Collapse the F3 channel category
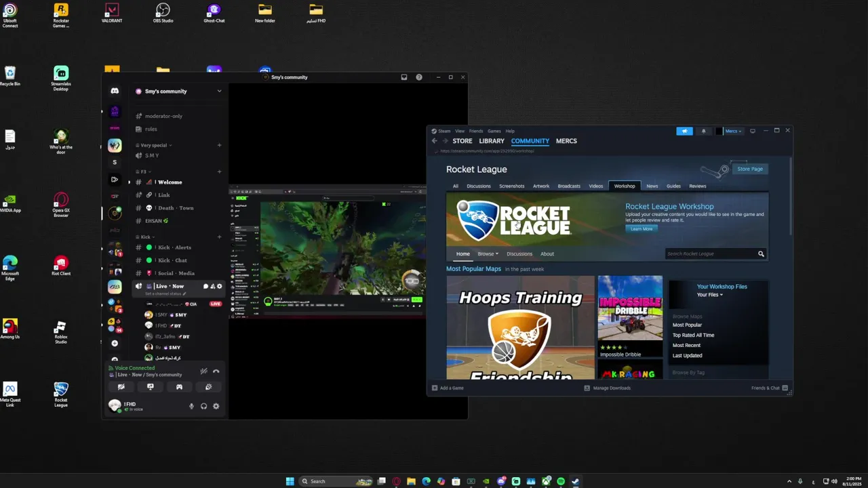The image size is (868, 488). (x=144, y=171)
